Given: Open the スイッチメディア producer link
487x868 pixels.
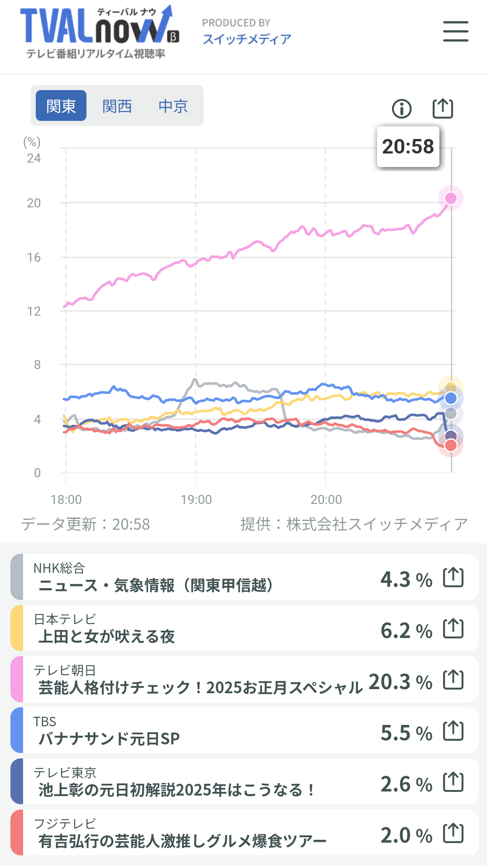Looking at the screenshot, I should coord(247,39).
